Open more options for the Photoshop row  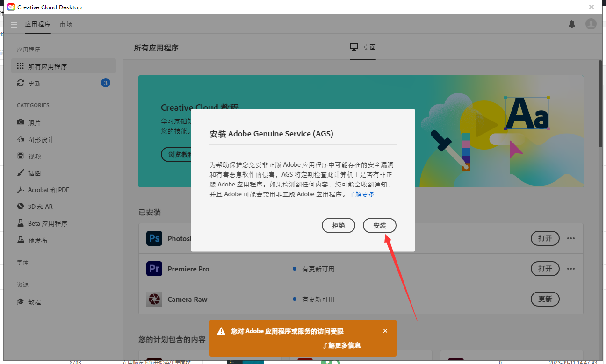(x=571, y=238)
